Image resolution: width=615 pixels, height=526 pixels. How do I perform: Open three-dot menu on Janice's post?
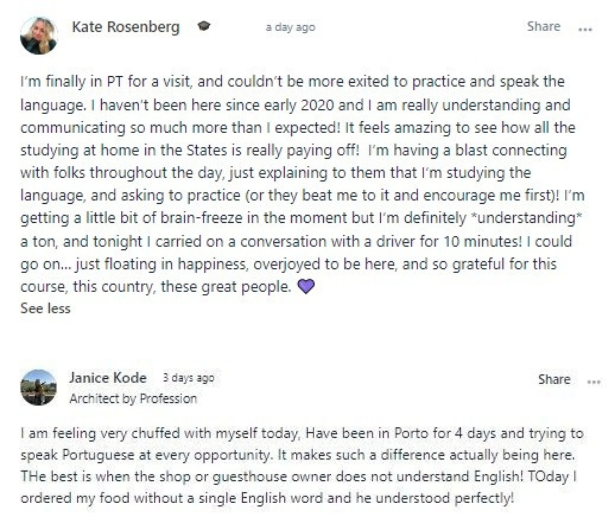pos(596,380)
